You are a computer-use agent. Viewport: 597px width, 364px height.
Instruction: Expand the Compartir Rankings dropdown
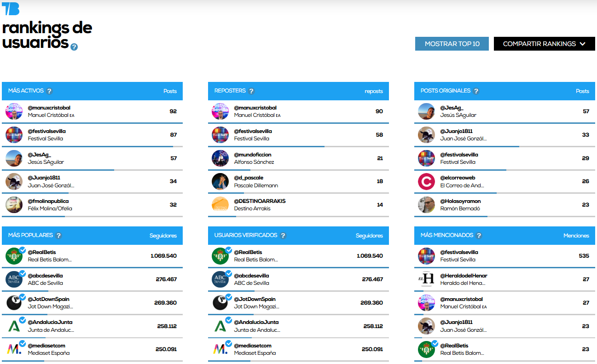pos(544,44)
